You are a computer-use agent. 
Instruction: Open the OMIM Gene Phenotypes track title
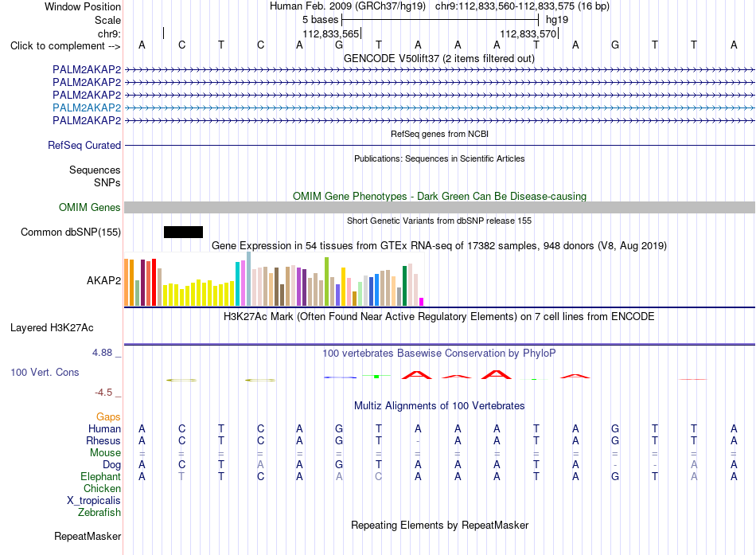click(x=440, y=196)
